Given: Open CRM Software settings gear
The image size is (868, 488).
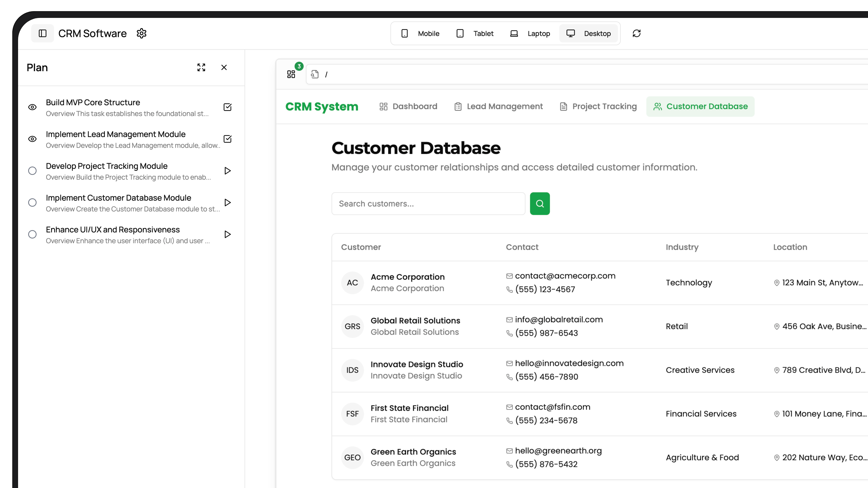Looking at the screenshot, I should pyautogui.click(x=141, y=33).
